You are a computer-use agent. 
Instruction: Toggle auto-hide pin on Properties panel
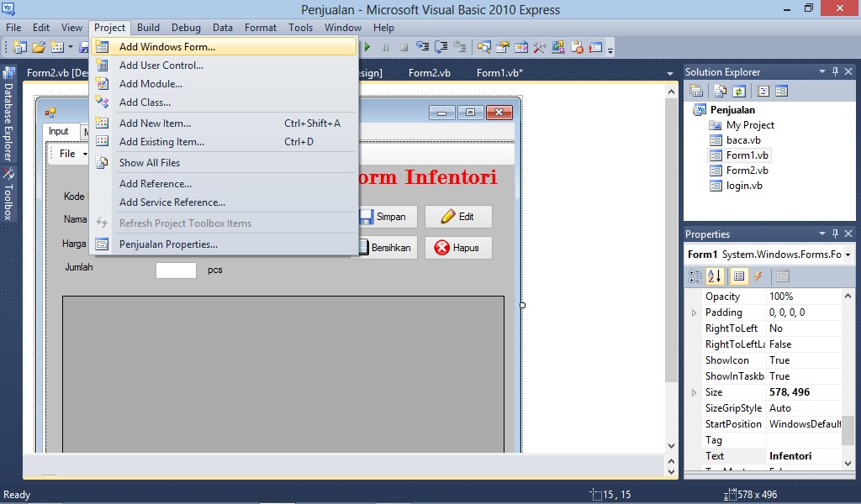point(835,234)
